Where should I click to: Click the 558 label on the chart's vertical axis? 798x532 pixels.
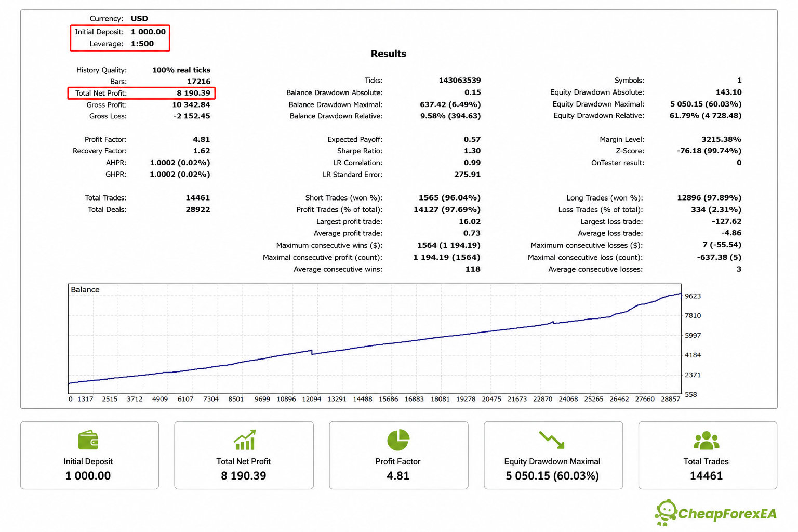click(x=691, y=395)
